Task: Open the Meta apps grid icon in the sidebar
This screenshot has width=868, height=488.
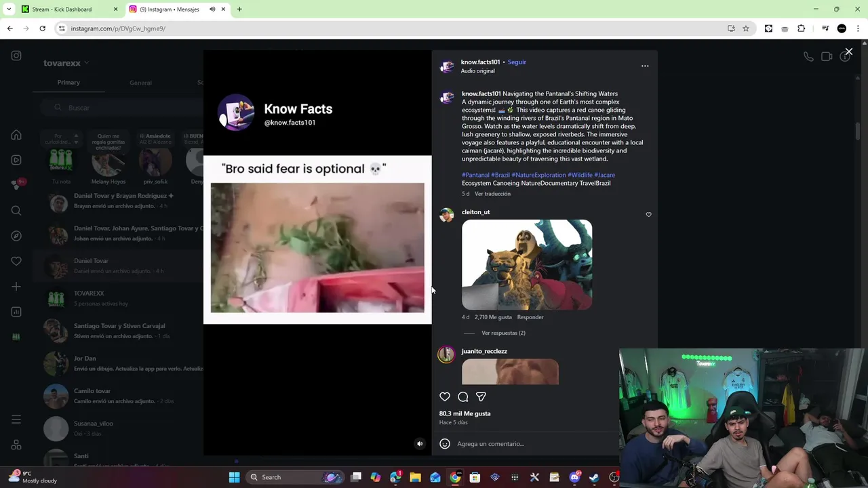Action: 16,445
